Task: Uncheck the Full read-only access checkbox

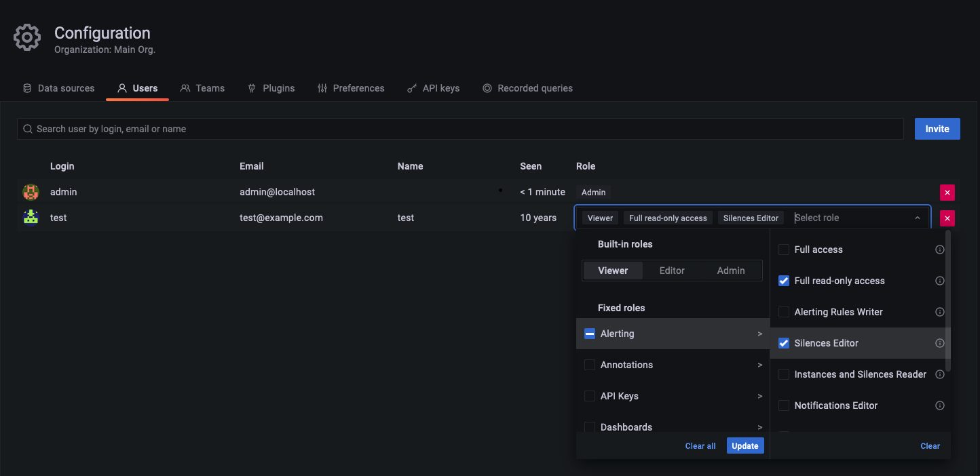Action: [x=784, y=281]
